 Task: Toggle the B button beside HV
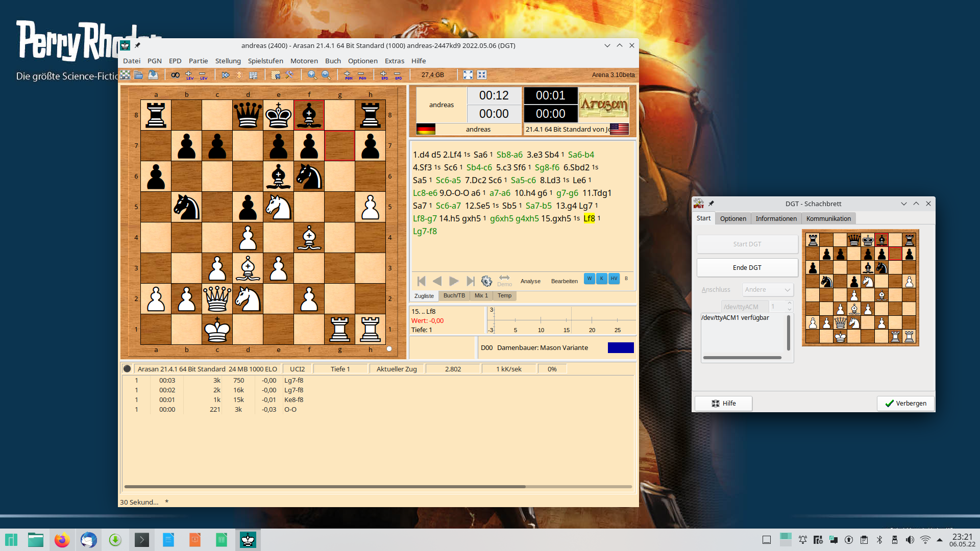[626, 279]
